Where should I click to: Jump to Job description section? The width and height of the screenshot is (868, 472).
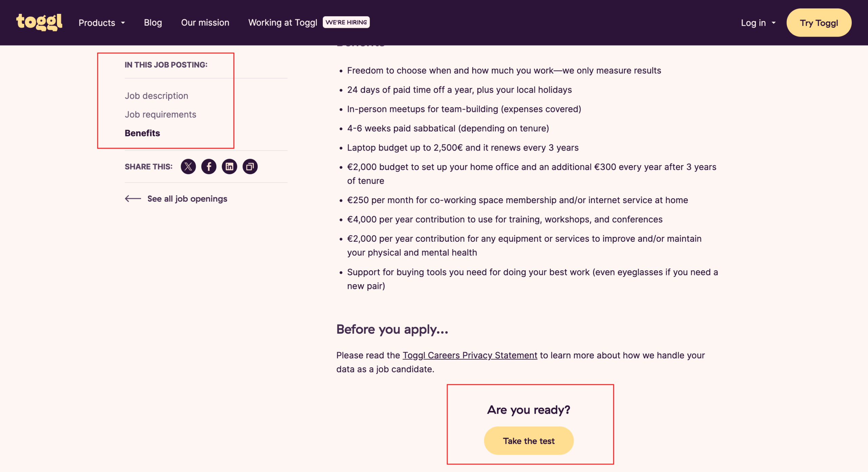156,96
